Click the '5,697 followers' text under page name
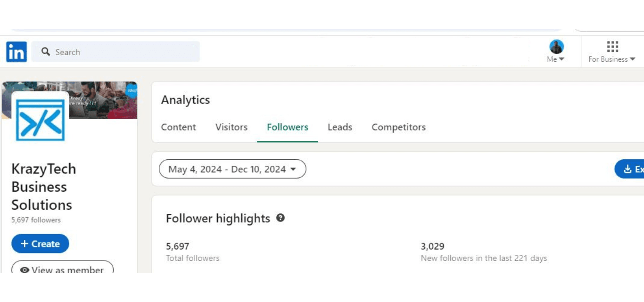 click(36, 220)
